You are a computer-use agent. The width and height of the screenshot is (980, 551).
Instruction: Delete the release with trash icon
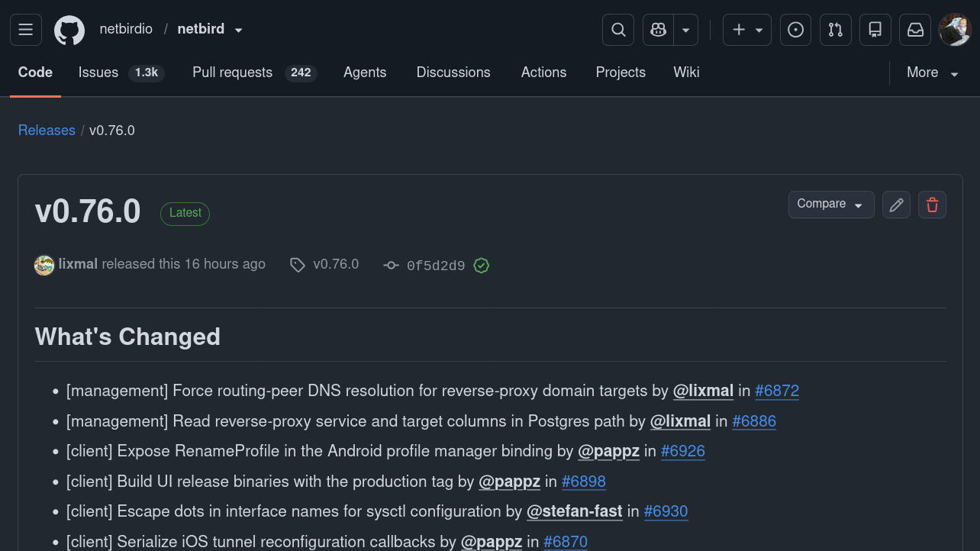click(x=932, y=205)
